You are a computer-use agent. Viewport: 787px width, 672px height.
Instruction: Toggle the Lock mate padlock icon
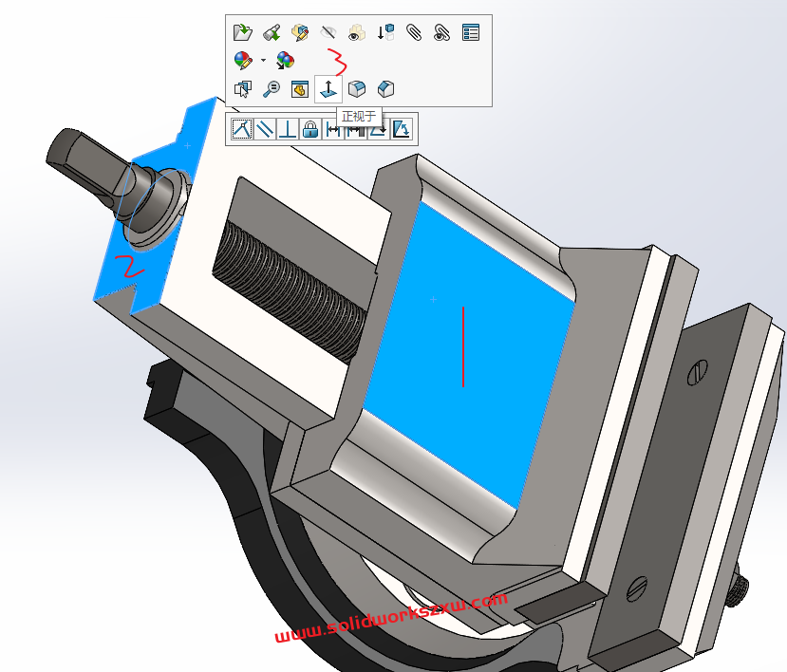pos(310,129)
